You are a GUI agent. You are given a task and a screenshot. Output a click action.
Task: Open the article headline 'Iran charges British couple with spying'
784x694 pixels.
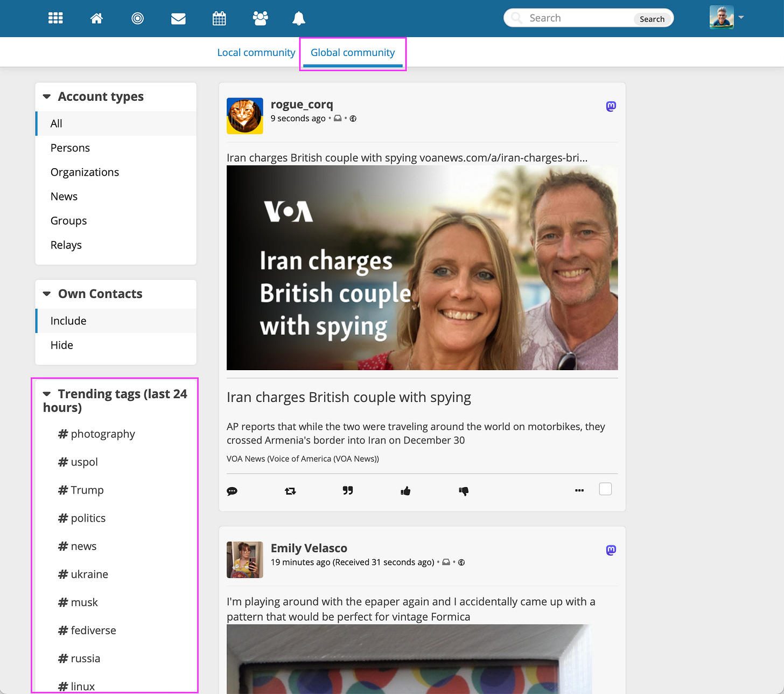[348, 397]
